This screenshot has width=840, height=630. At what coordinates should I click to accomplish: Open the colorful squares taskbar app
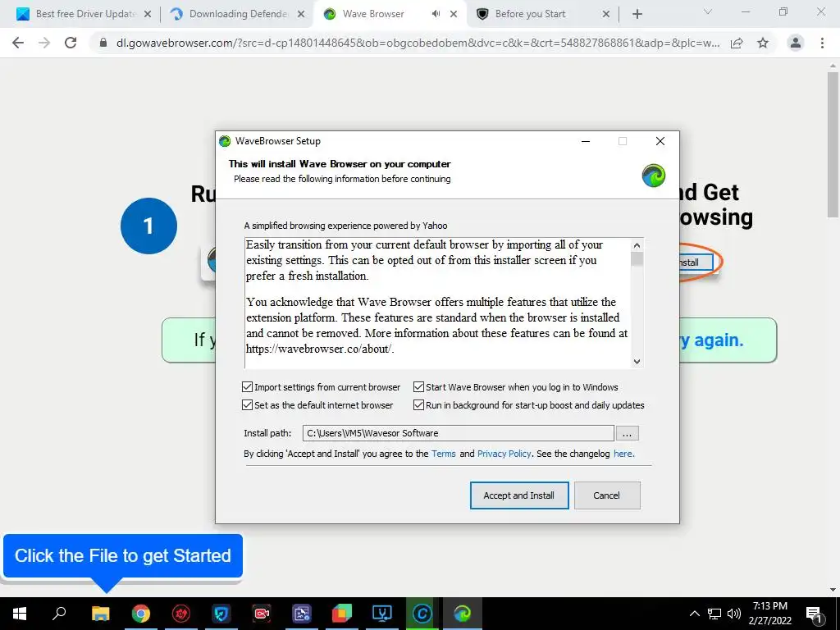tap(342, 614)
